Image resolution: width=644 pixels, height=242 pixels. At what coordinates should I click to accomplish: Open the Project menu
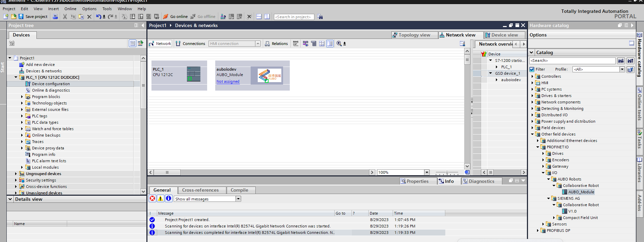(x=9, y=9)
